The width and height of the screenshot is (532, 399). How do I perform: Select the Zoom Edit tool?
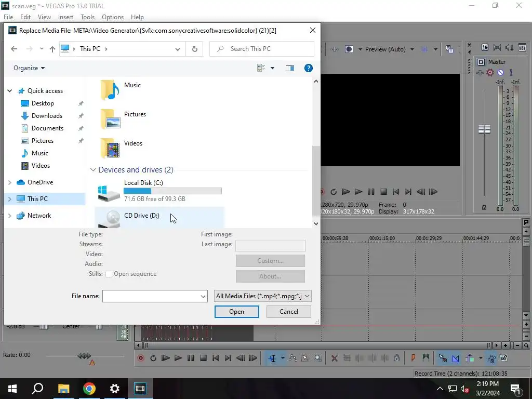317,358
